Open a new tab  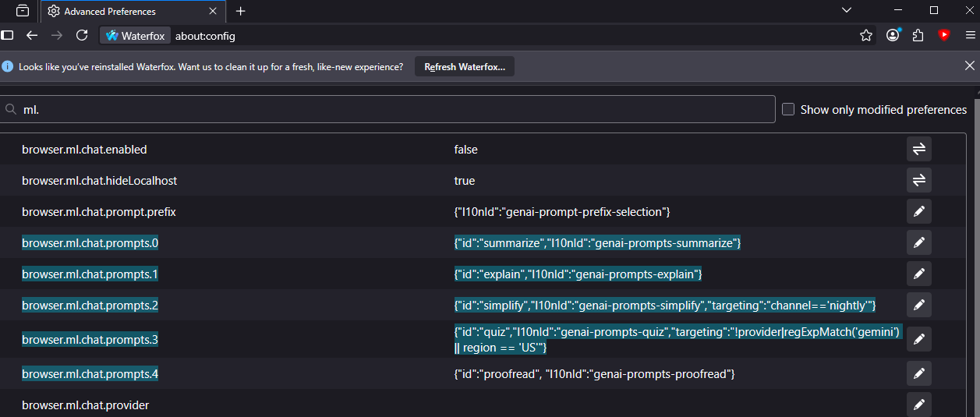tap(241, 11)
